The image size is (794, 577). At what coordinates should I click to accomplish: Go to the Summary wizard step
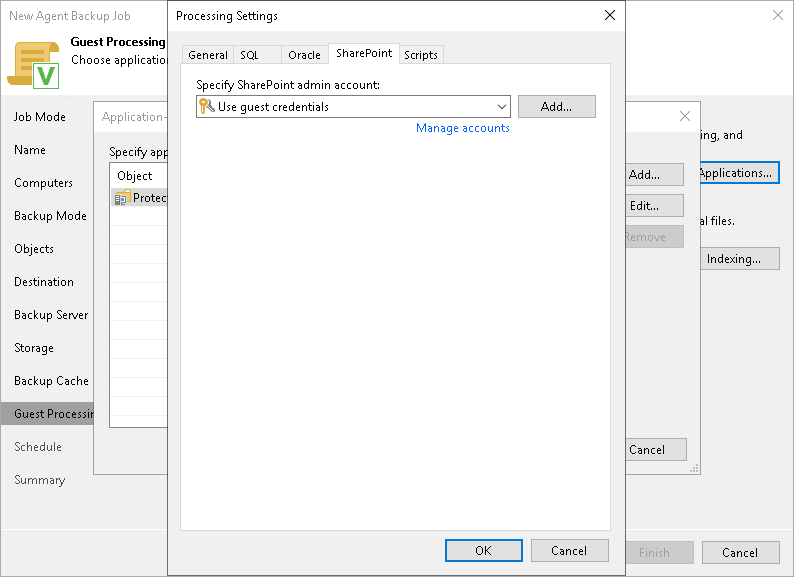tap(39, 480)
